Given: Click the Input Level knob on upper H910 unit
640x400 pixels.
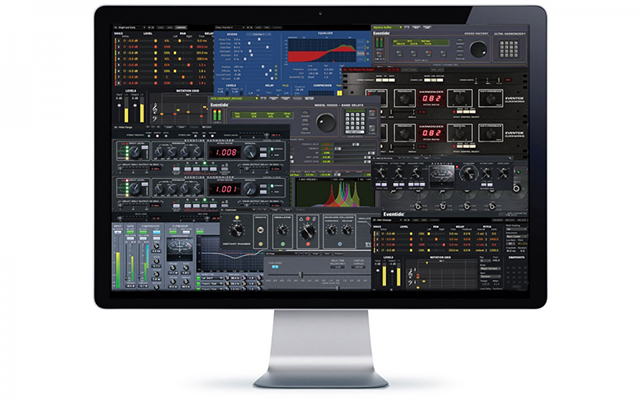Looking at the screenshot, I should point(135,152).
